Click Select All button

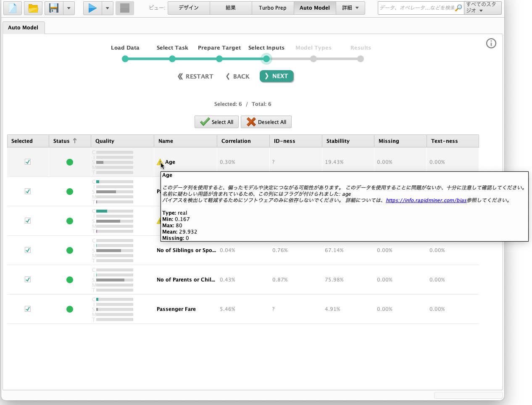217,122
